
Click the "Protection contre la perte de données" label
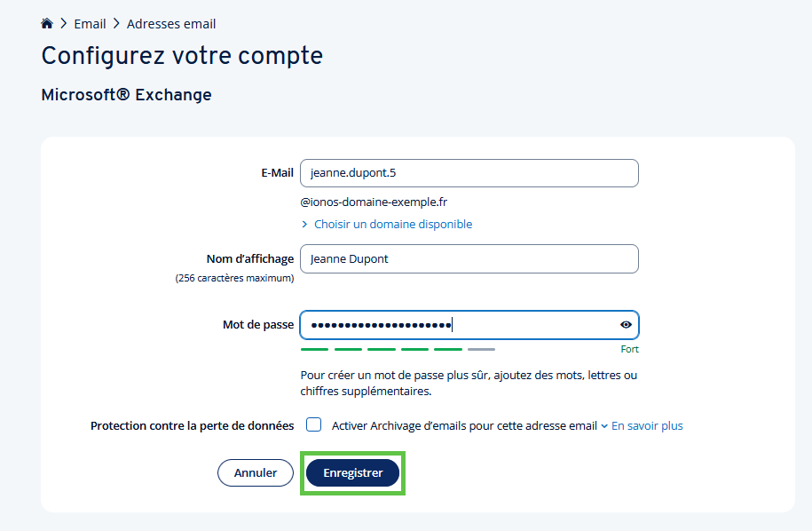click(192, 426)
